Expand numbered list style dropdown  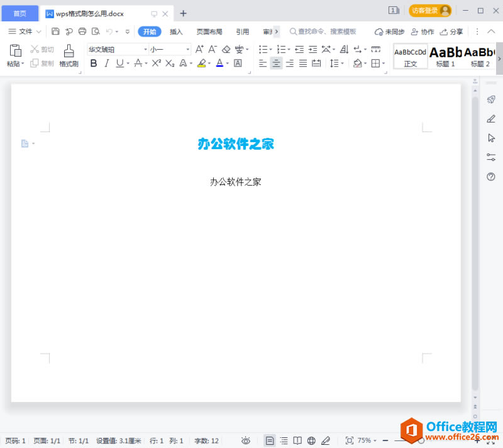tap(289, 50)
